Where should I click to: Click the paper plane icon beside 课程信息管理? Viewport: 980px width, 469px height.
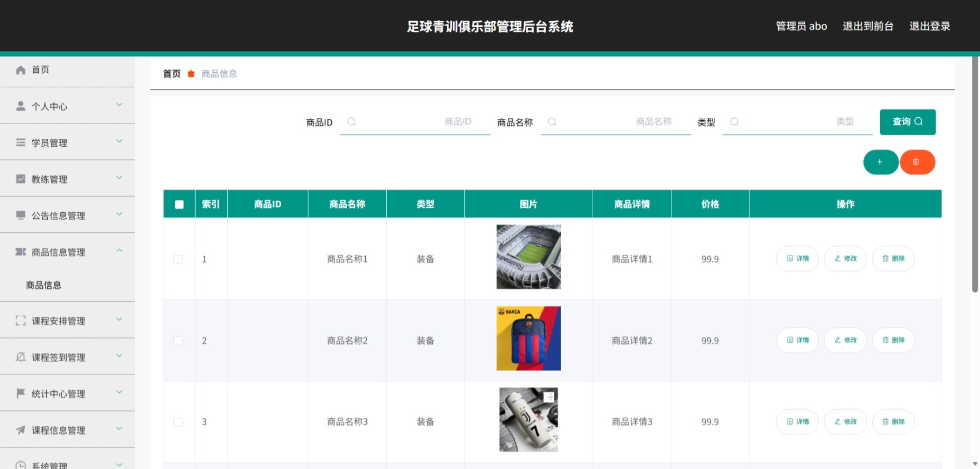pos(21,430)
